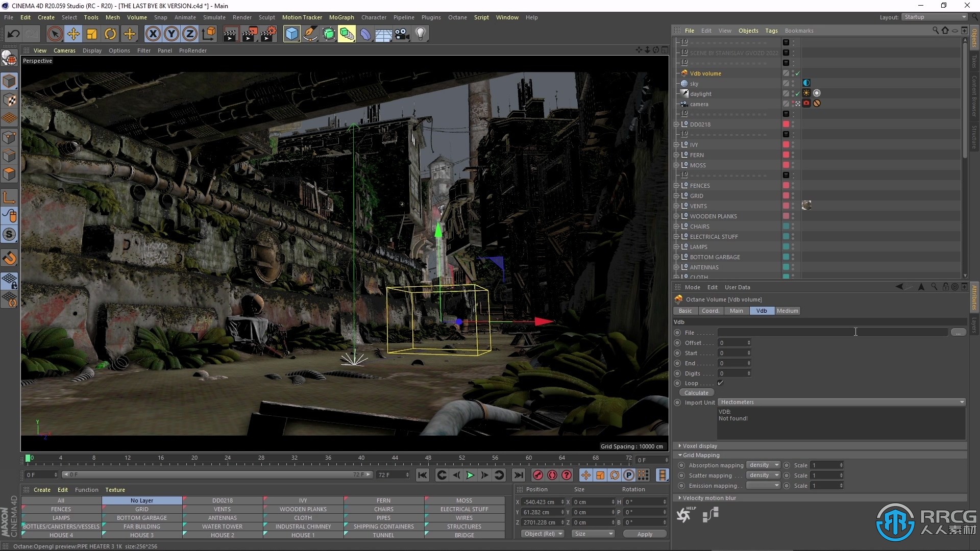This screenshot has height=551, width=980.
Task: Toggle X axis lock
Action: pos(153,34)
